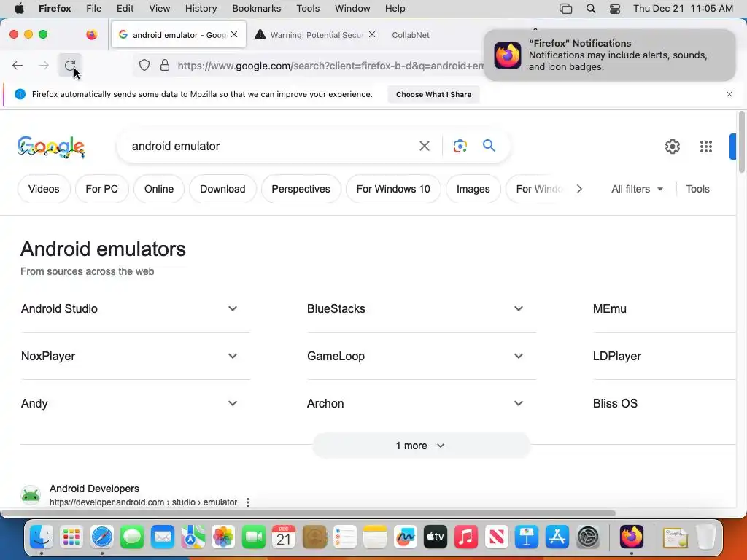This screenshot has height=560, width=747.
Task: Close the android emulator tab
Action: 234,34
